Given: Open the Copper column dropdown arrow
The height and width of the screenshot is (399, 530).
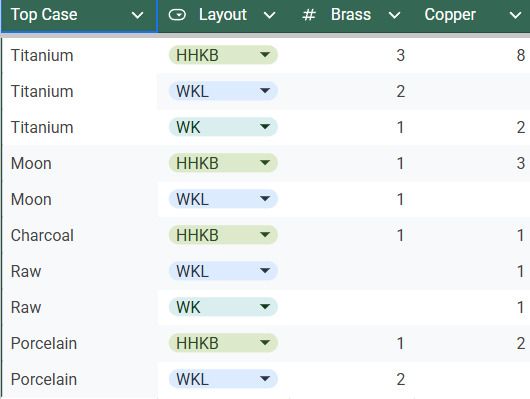Looking at the screenshot, I should [515, 15].
